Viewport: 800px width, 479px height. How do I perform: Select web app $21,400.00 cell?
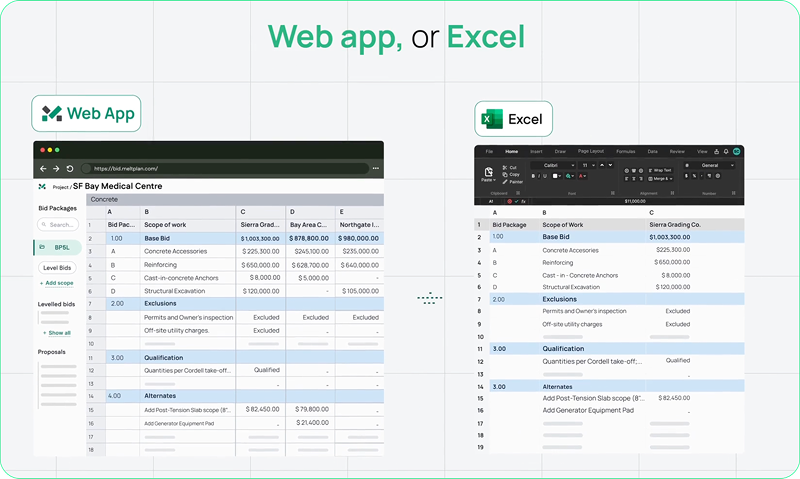(311, 423)
